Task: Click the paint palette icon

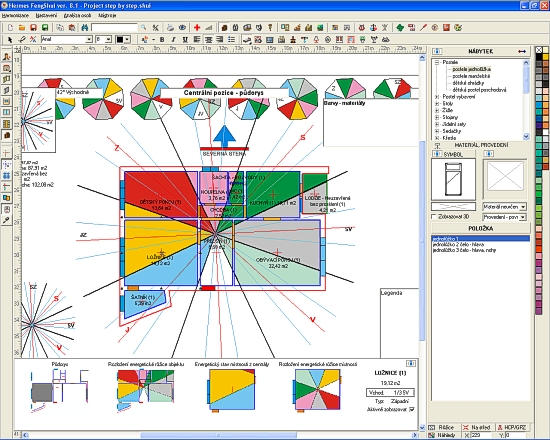Action: (458, 27)
